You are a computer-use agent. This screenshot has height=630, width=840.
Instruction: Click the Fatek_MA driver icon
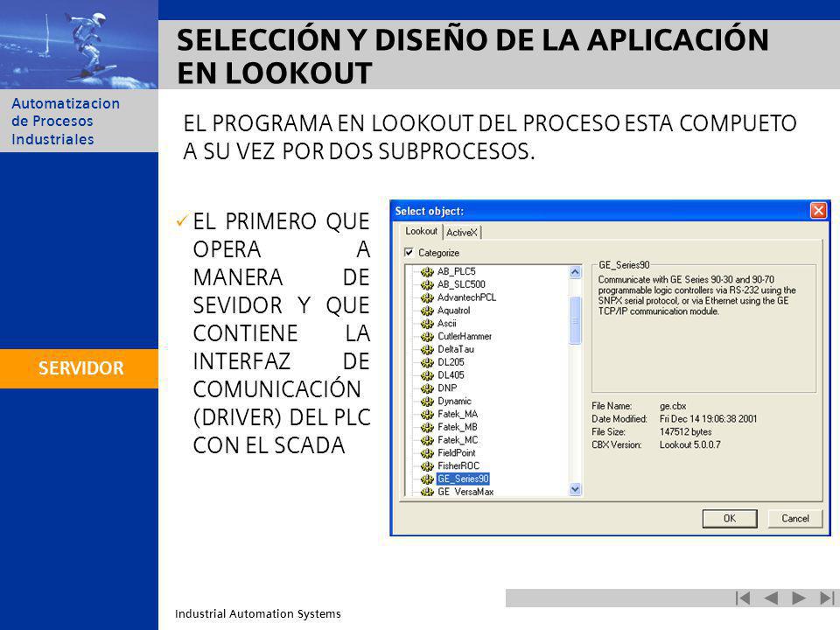point(427,414)
